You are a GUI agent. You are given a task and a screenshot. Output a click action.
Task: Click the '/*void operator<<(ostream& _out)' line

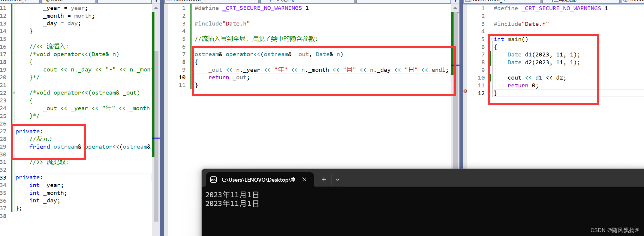[x=85, y=93]
